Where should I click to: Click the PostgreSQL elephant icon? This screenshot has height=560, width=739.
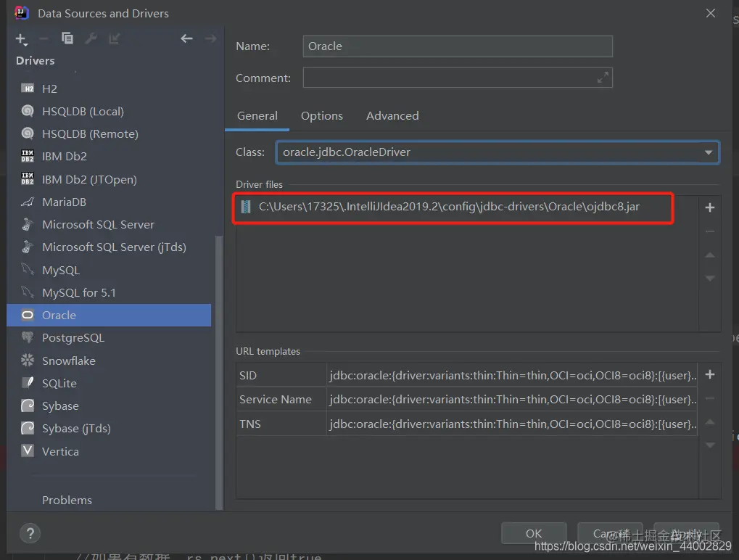[x=28, y=337]
